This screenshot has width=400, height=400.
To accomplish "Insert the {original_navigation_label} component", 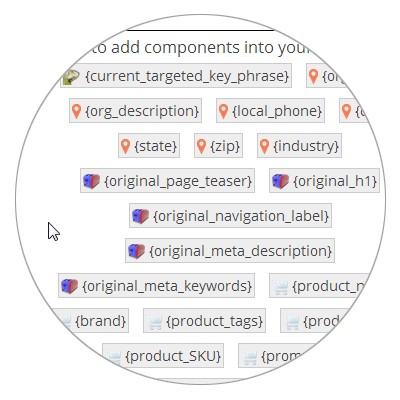I will click(x=231, y=216).
